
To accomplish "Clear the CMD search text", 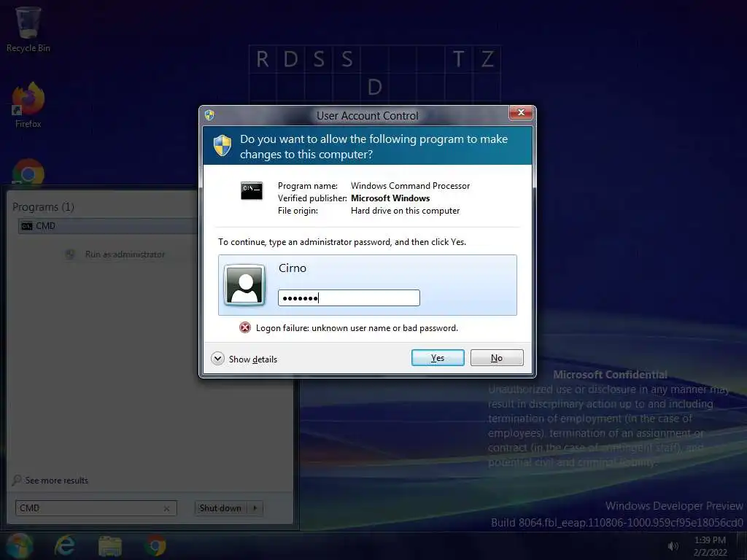I will coord(167,508).
